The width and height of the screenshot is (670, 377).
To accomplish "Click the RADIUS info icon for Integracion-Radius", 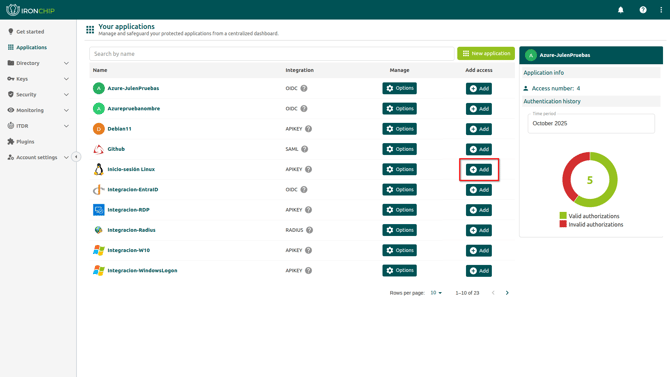I will [309, 230].
